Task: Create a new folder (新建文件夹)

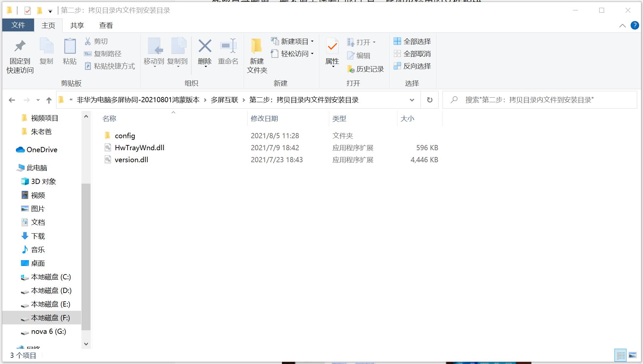Action: [x=256, y=55]
